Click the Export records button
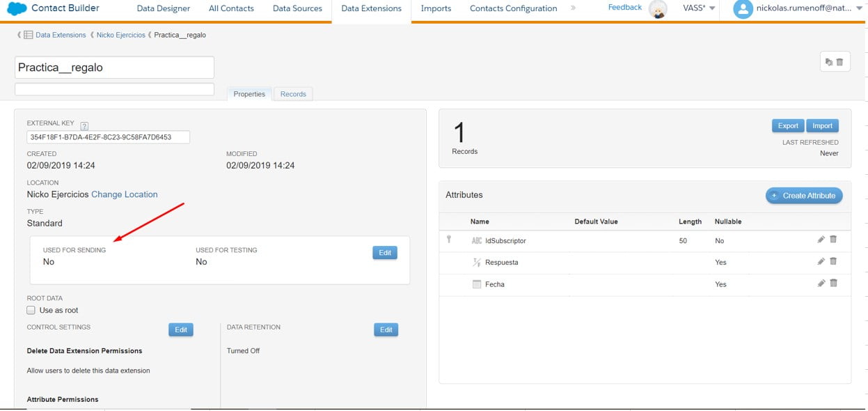 point(787,126)
